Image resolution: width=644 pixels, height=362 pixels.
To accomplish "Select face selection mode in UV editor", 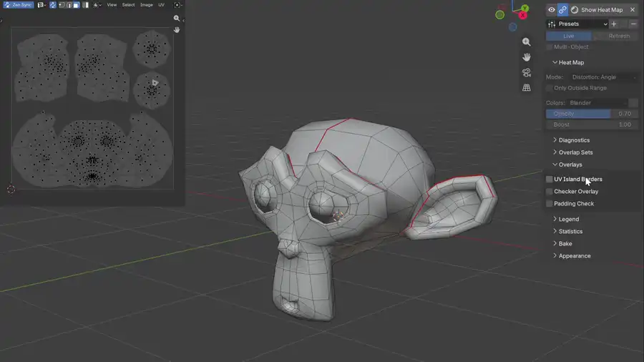I will (x=77, y=5).
